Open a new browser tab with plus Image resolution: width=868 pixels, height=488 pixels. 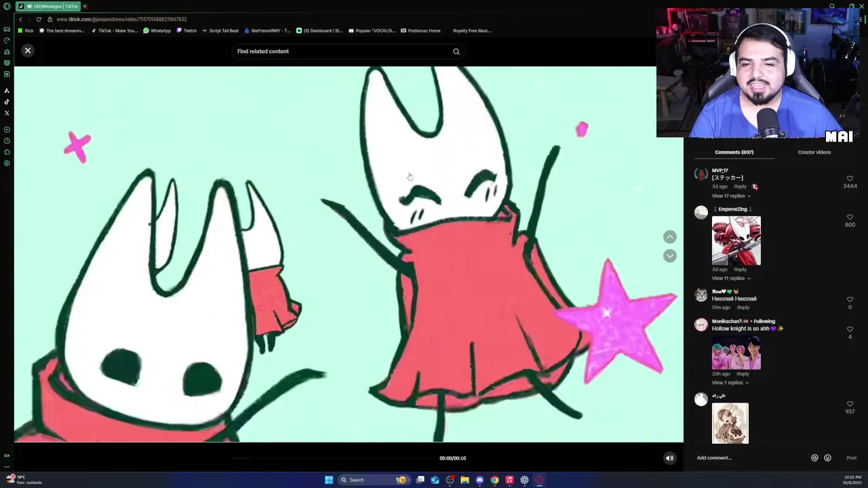coord(85,6)
